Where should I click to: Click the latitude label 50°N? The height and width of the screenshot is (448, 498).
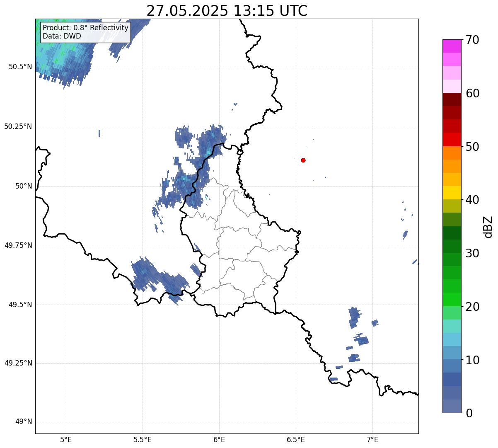pyautogui.click(x=24, y=186)
